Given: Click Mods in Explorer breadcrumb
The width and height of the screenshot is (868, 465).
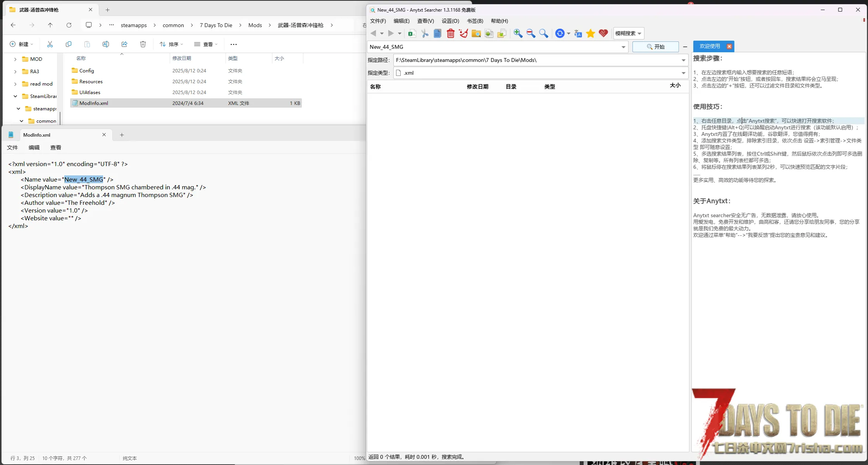Looking at the screenshot, I should (255, 25).
